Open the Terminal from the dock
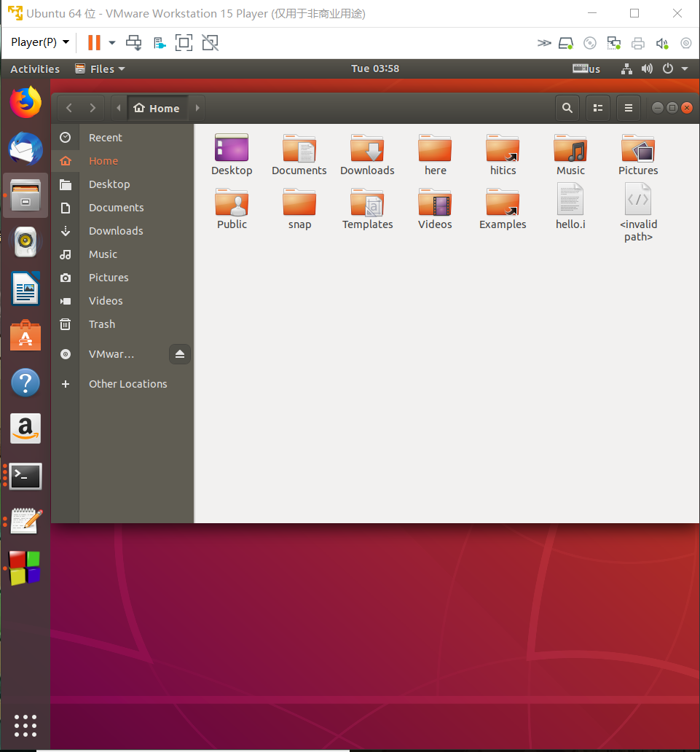 pos(25,476)
